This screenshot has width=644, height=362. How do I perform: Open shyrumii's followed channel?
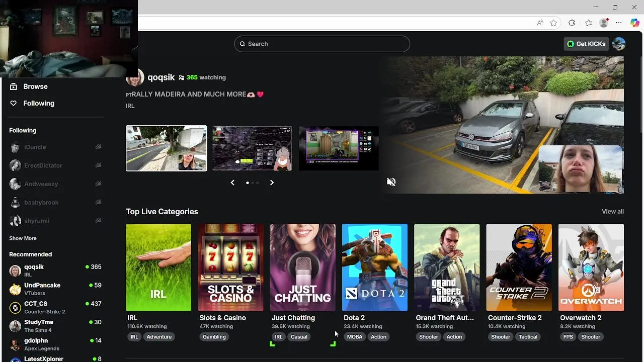tap(56, 221)
